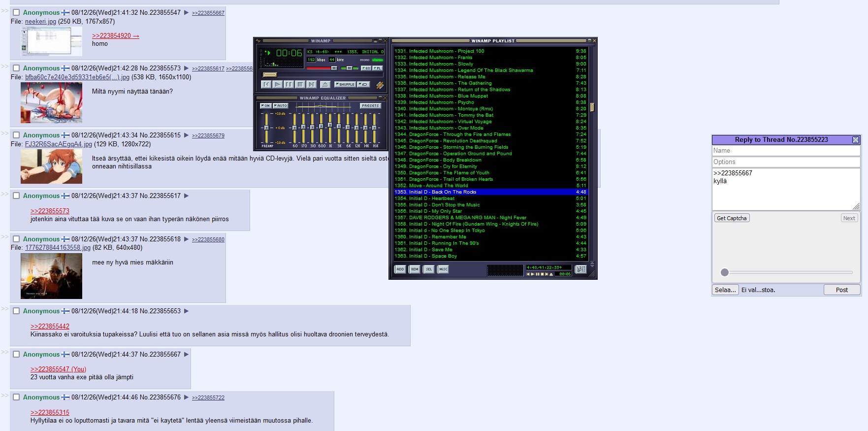Click Finnish flag icon on post No.223855653

(x=65, y=311)
